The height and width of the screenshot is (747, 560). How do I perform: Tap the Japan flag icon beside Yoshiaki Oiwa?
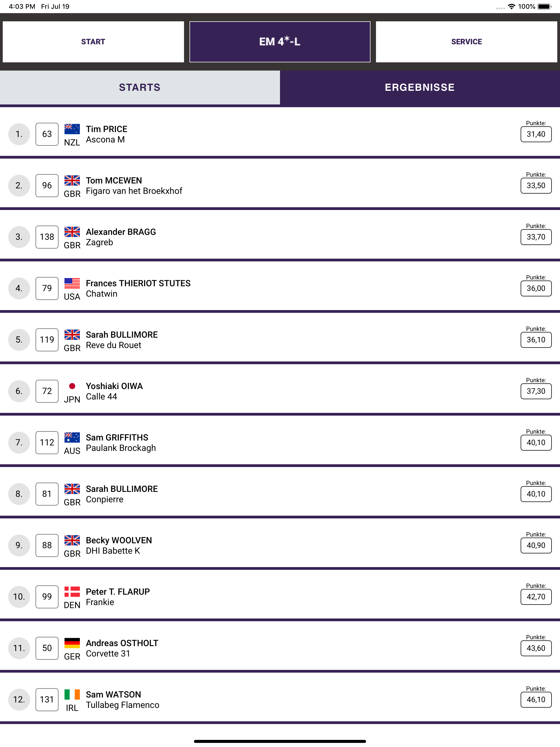click(x=72, y=386)
